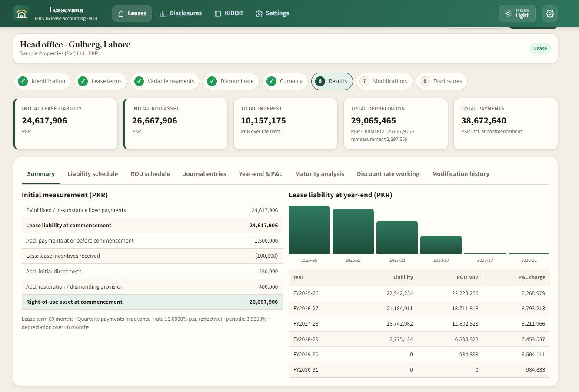This screenshot has width=579, height=392.
Task: Click the 'Less: lease incentives received' row label
Action: (63, 256)
